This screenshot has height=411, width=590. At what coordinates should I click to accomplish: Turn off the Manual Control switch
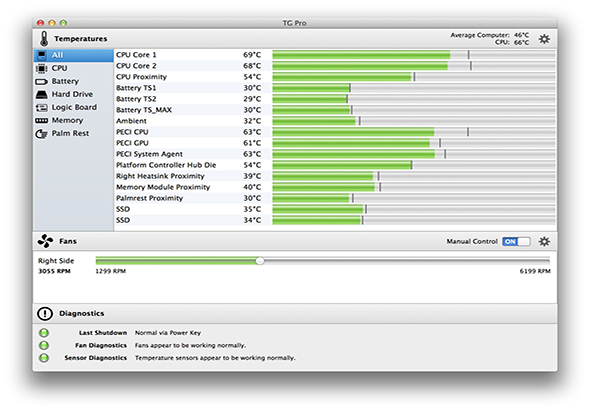(x=516, y=241)
